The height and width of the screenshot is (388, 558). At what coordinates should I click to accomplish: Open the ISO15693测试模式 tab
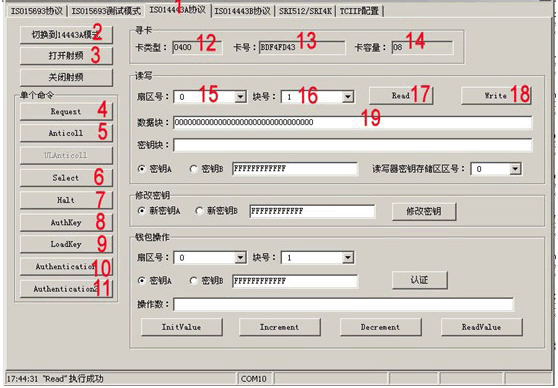coord(106,11)
